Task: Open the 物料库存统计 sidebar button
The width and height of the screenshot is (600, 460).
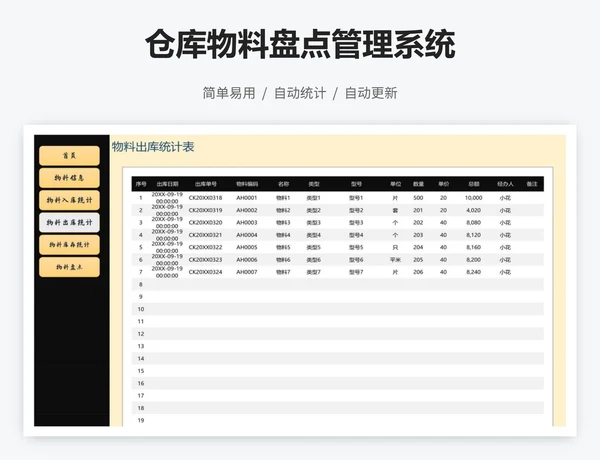Action: point(69,245)
